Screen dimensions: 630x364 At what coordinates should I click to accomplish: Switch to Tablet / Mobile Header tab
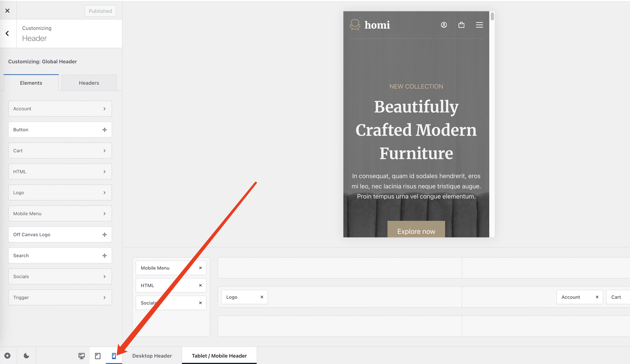click(x=219, y=356)
